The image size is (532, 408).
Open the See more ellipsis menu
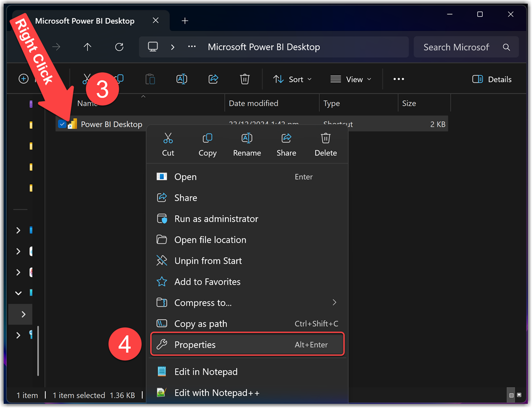coord(399,79)
